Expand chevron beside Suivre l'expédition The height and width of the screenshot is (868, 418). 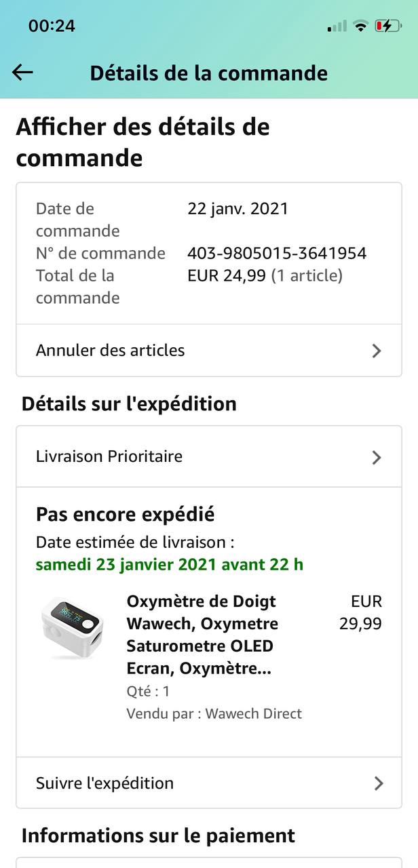pyautogui.click(x=378, y=783)
